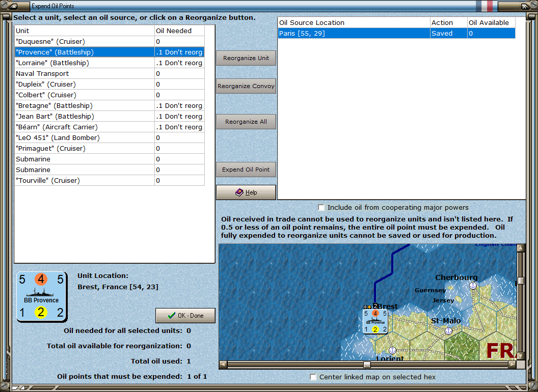Open Help with the book icon

click(x=246, y=192)
